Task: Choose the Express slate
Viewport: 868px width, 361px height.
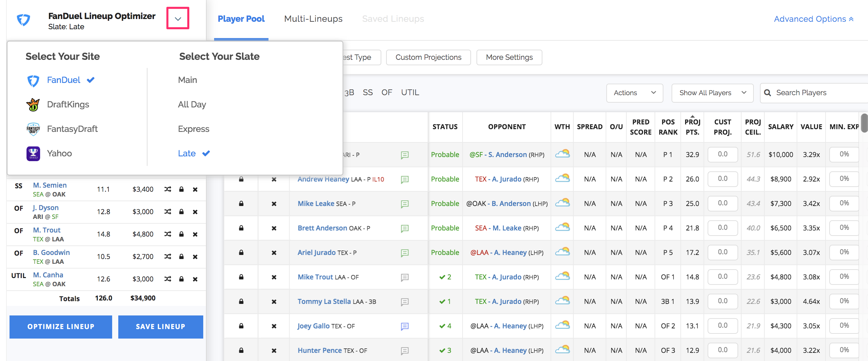Action: (x=193, y=129)
